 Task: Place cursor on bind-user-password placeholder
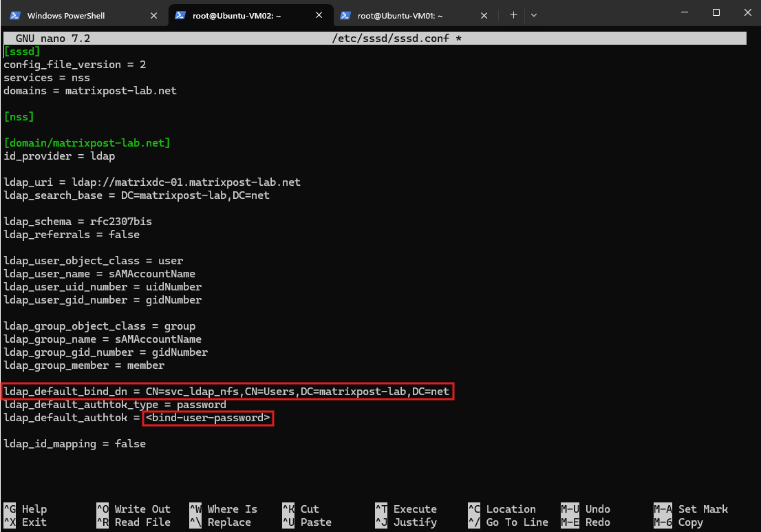click(x=208, y=418)
